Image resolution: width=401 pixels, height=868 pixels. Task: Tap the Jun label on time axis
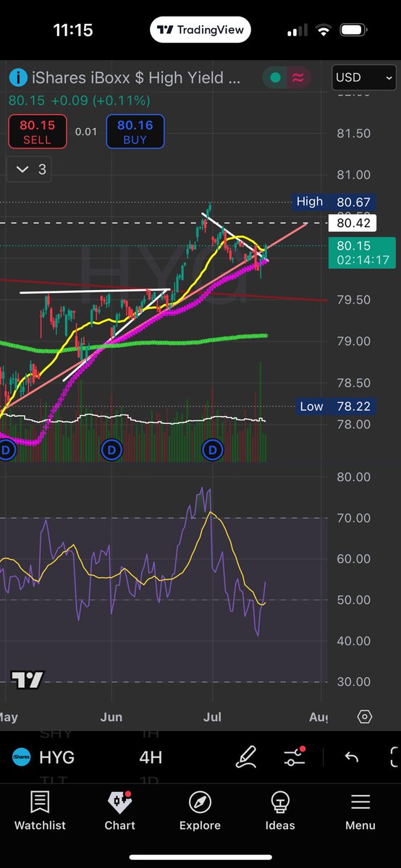(111, 717)
